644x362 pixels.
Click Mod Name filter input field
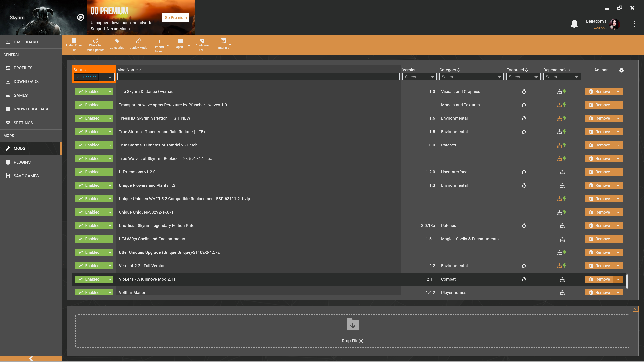point(258,77)
